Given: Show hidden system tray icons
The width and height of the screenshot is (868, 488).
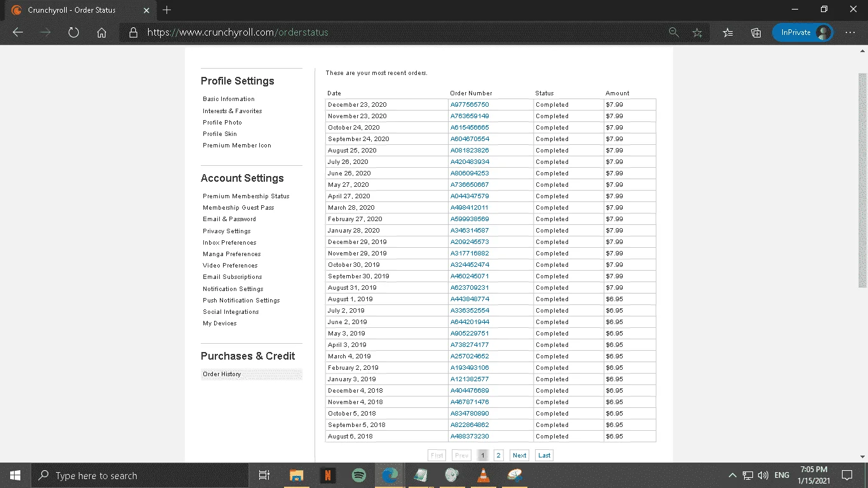Looking at the screenshot, I should pyautogui.click(x=732, y=475).
